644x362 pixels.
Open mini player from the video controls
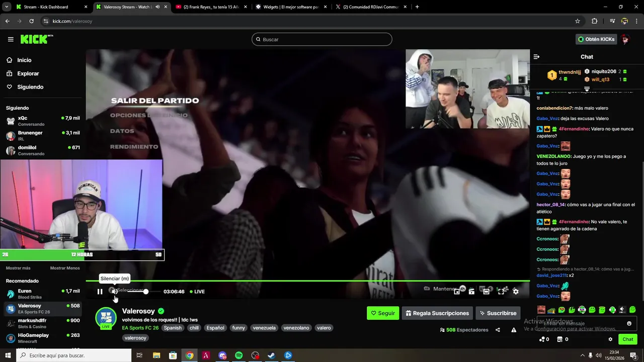pos(457,291)
